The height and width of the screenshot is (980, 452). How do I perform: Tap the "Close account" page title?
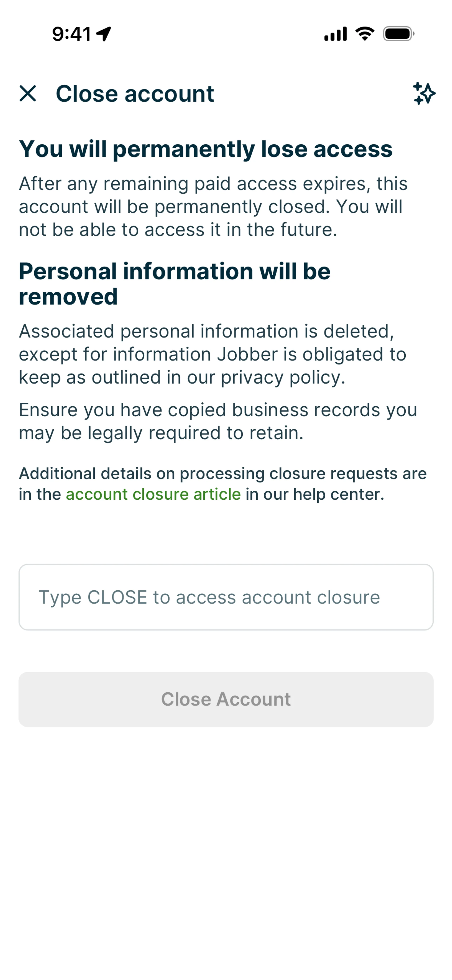tap(135, 93)
